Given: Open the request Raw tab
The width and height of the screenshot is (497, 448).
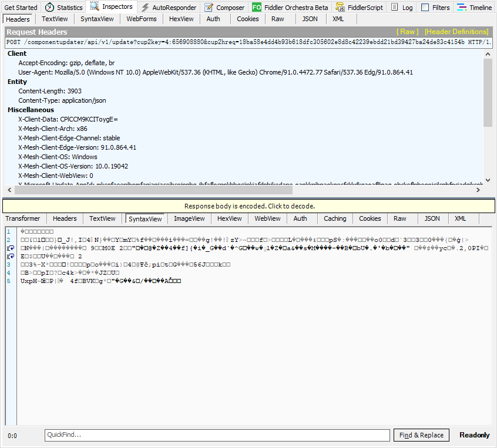Looking at the screenshot, I should pyautogui.click(x=278, y=19).
